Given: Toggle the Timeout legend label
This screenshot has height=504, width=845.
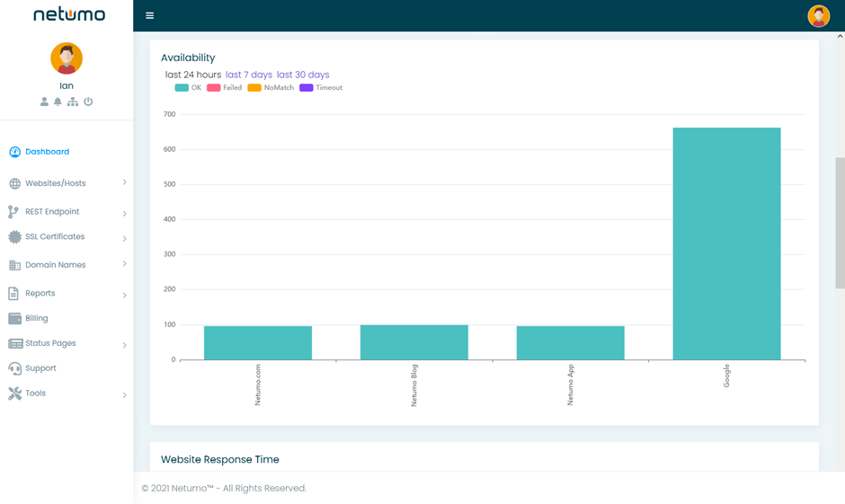Looking at the screenshot, I should click(329, 88).
